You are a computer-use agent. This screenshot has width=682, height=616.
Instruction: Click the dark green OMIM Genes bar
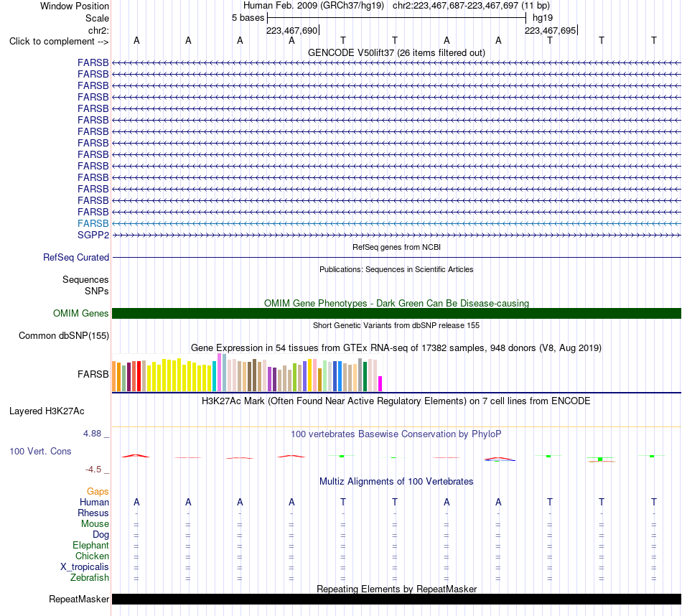point(396,313)
